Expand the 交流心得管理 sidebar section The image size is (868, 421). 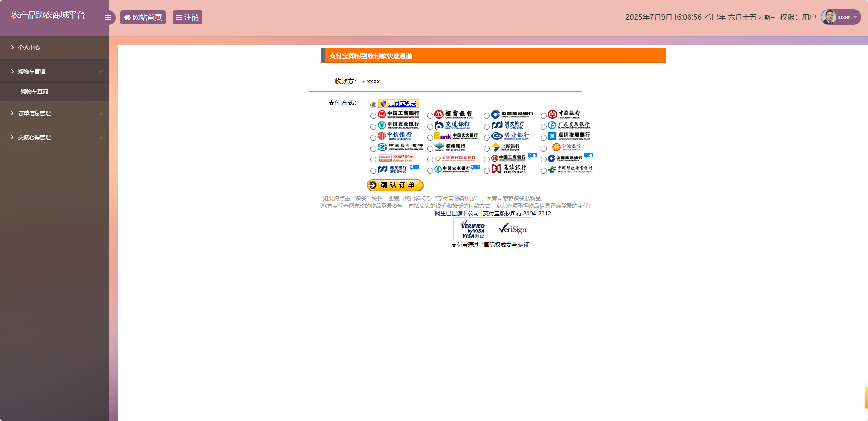tap(54, 137)
